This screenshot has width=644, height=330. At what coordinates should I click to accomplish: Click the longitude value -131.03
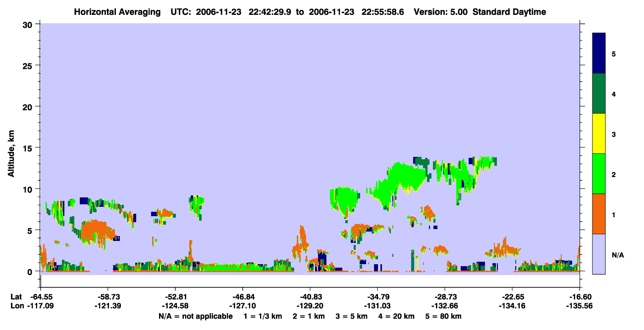(377, 306)
